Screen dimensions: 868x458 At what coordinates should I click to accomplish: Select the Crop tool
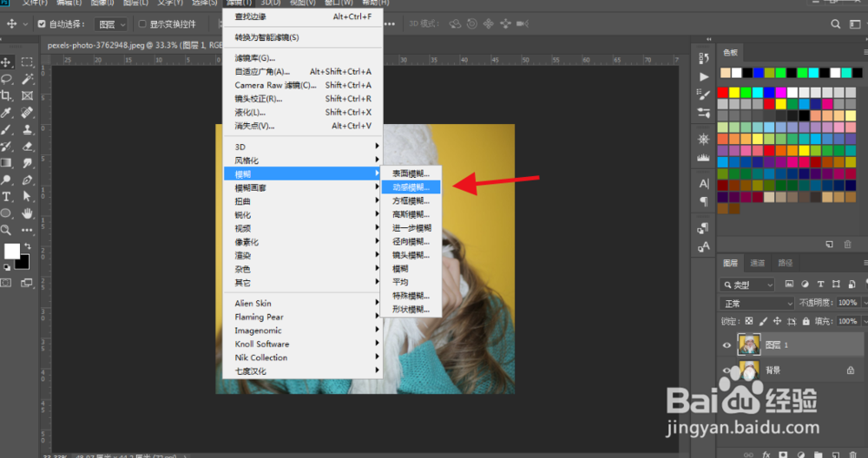pos(6,95)
